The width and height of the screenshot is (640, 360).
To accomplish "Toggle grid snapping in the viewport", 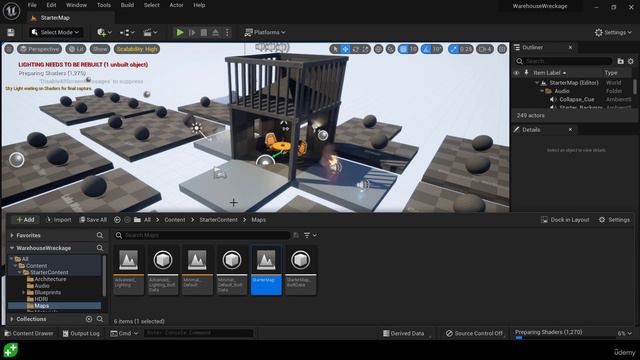I will tap(403, 49).
